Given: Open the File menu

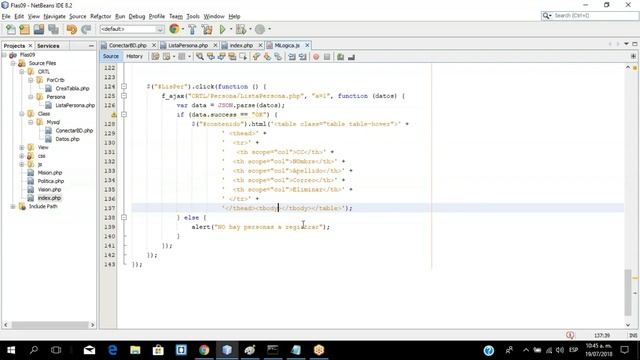Looking at the screenshot, I should (6, 16).
